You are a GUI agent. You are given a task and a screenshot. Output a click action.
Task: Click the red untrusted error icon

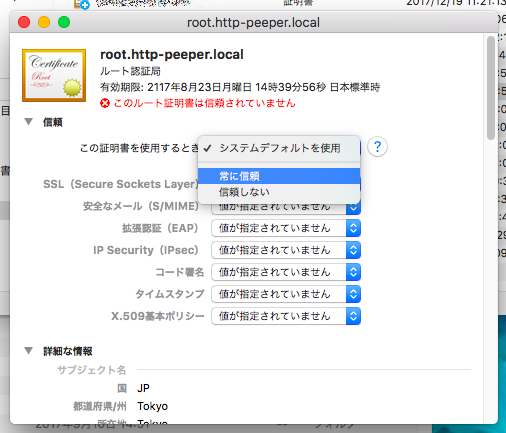tap(105, 103)
